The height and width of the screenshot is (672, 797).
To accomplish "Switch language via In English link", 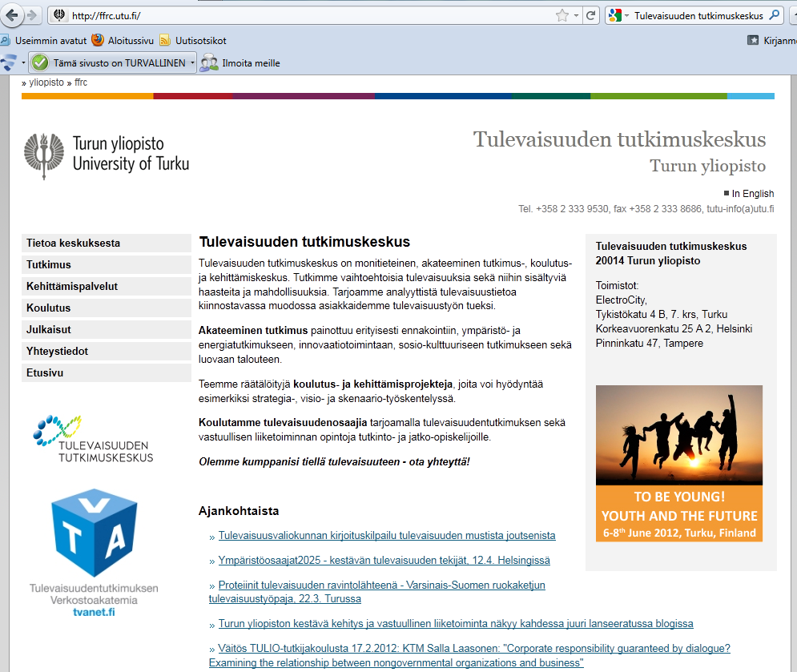I will (753, 194).
